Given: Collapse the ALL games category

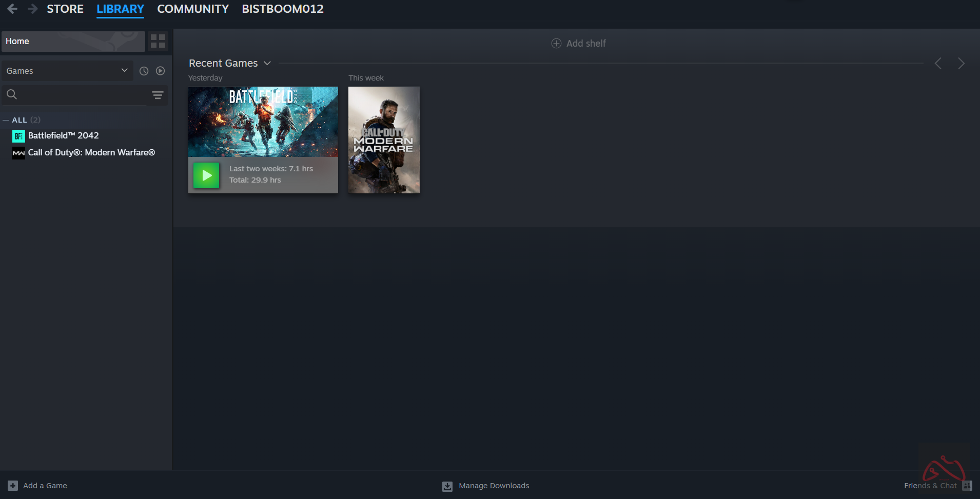Looking at the screenshot, I should 6,120.
